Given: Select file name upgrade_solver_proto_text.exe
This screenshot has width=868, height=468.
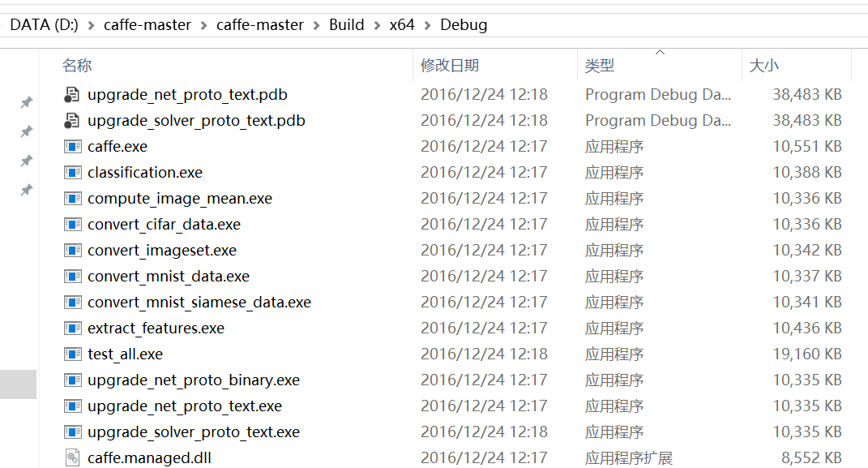Looking at the screenshot, I should click(194, 432).
